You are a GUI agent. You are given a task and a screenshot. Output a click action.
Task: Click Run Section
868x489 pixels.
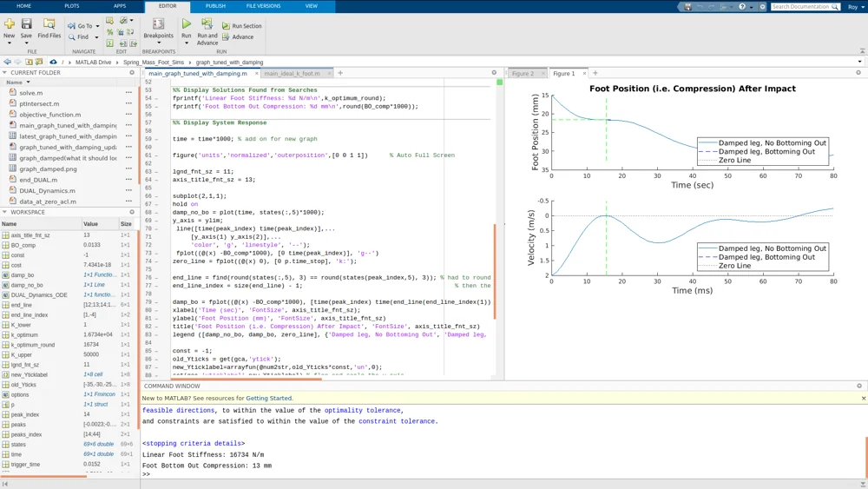pos(242,26)
